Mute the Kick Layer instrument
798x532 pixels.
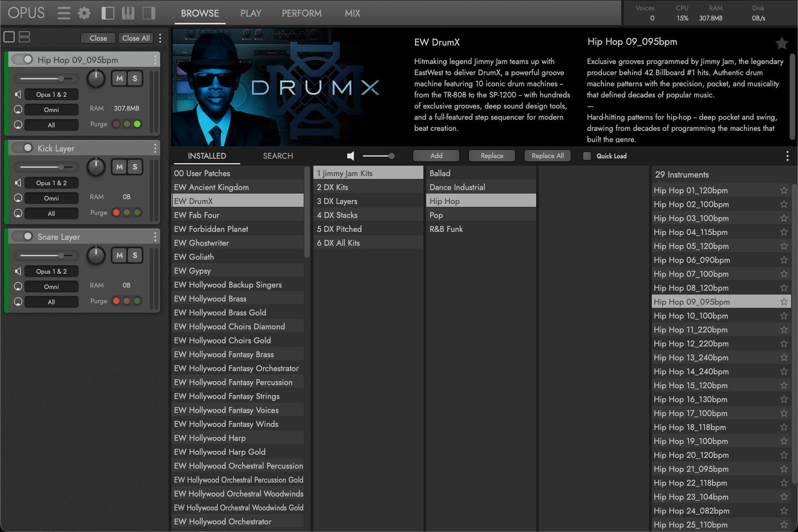(120, 167)
